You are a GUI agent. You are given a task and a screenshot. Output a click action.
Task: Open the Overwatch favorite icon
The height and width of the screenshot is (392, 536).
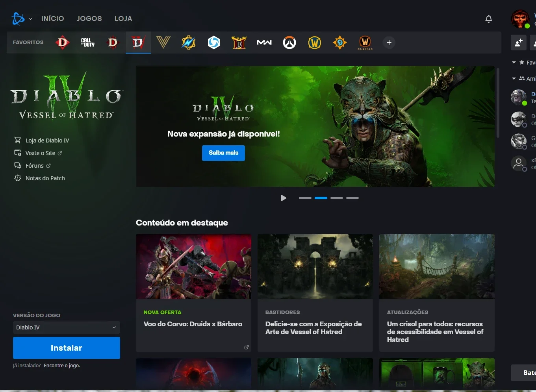[289, 43]
